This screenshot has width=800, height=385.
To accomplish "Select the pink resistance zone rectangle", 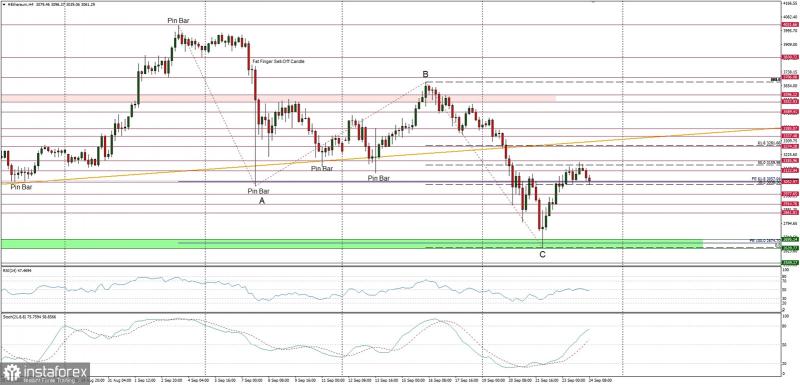I will [278, 98].
